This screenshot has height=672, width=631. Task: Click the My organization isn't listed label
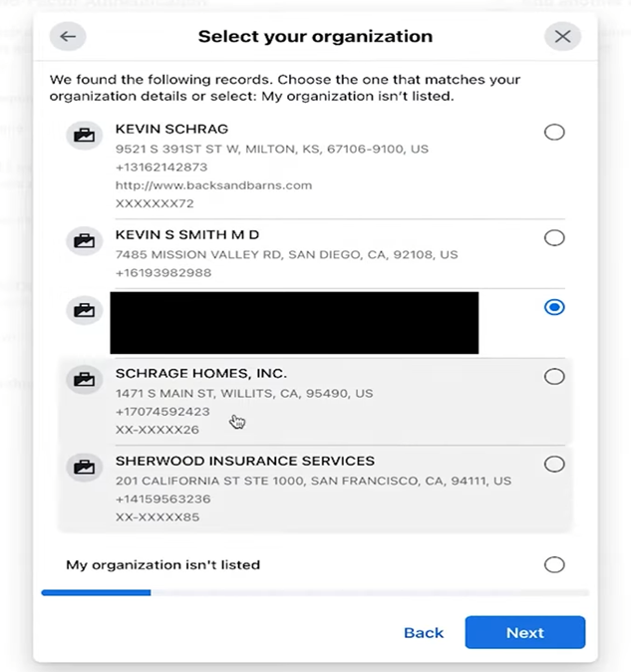163,565
